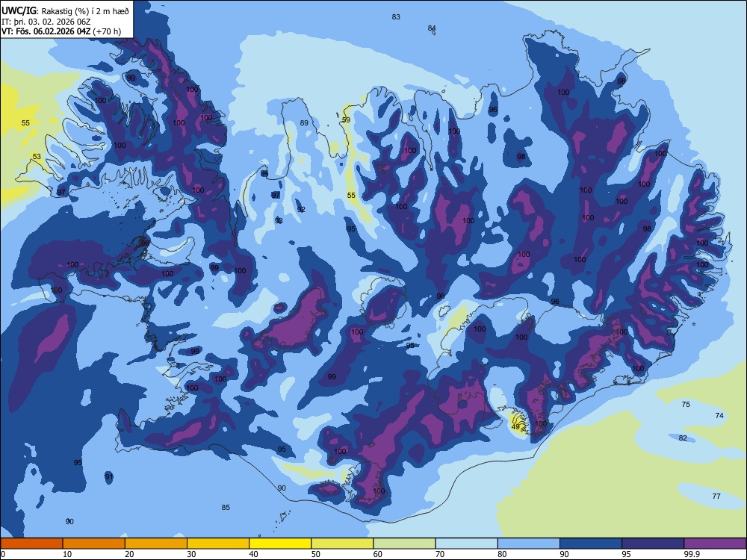Viewport: 747px width, 560px height.
Task: Click the legend tick label '40'
Action: (253, 554)
